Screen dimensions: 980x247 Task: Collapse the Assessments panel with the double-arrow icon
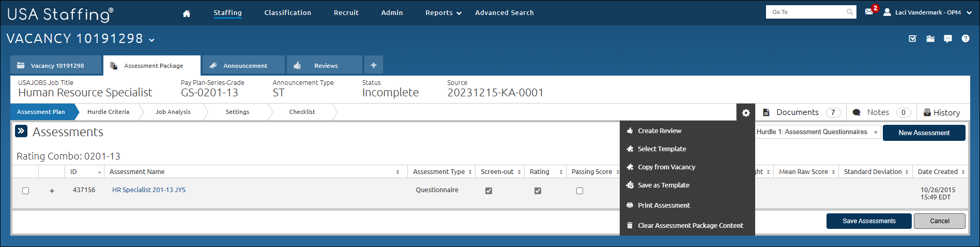[21, 131]
